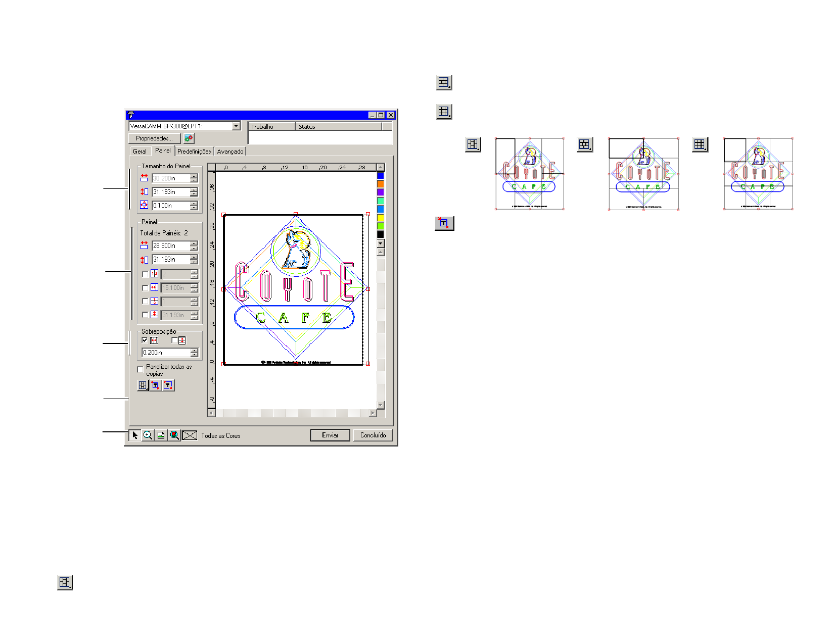The width and height of the screenshot is (834, 644).
Task: Click the crossed-box Todas as Cores icon
Action: (x=190, y=435)
